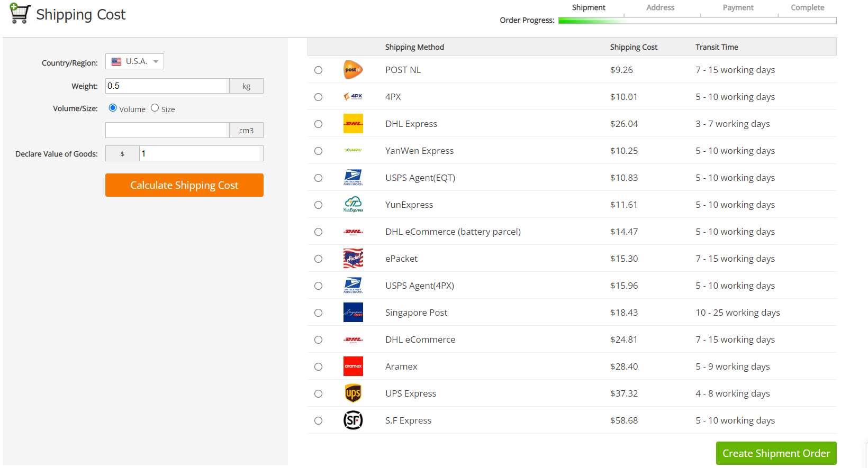Select the UPS Express radio button
Image resolution: width=868 pixels, height=468 pixels.
[318, 393]
